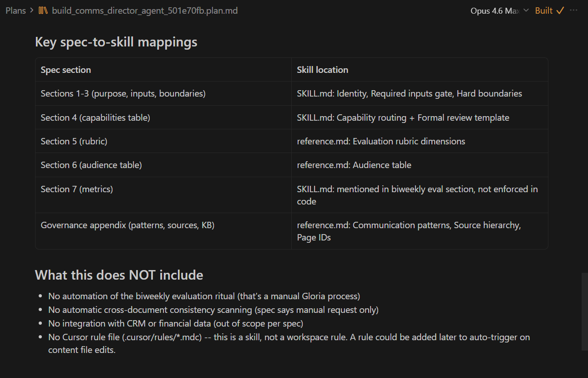Click the checkmark icon beside Built
The image size is (588, 378).
pos(560,10)
